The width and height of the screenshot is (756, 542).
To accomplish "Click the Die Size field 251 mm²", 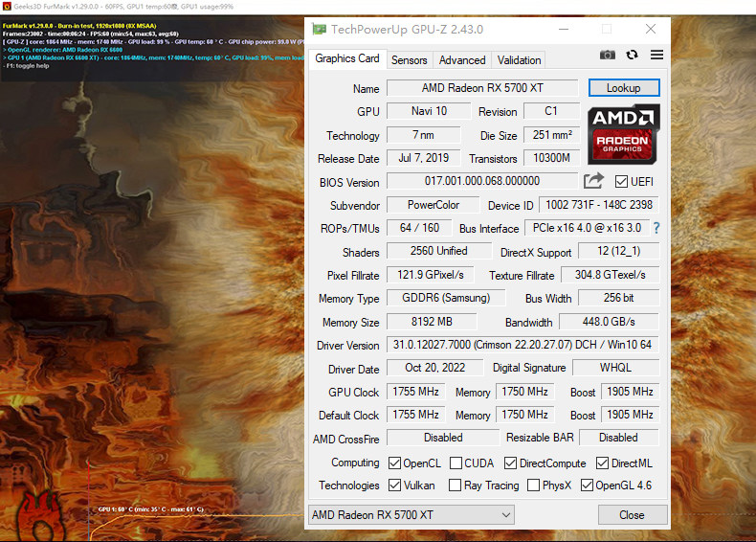I will point(552,135).
